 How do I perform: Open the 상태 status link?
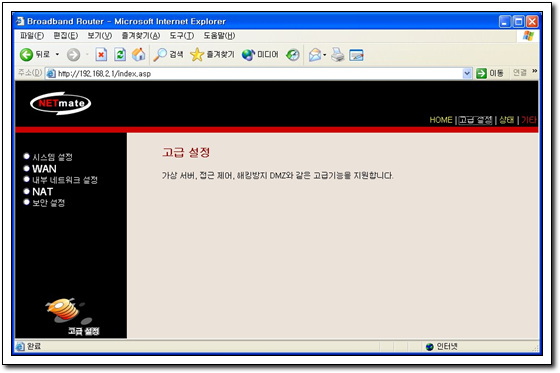click(x=506, y=120)
